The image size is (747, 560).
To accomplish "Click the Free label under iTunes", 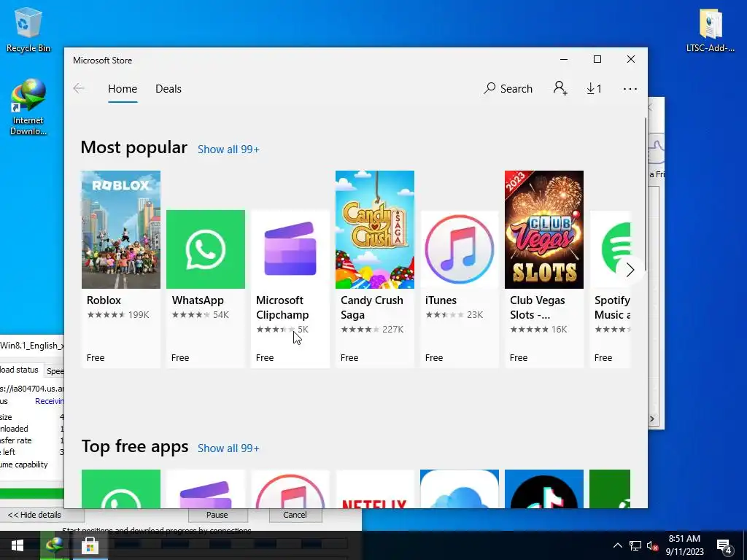I will pos(434,357).
